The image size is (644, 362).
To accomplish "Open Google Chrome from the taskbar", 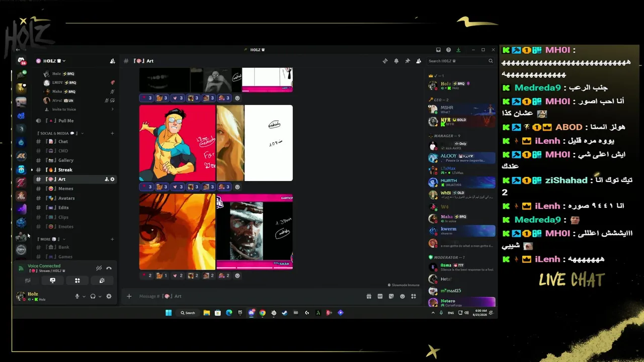I will pyautogui.click(x=263, y=313).
